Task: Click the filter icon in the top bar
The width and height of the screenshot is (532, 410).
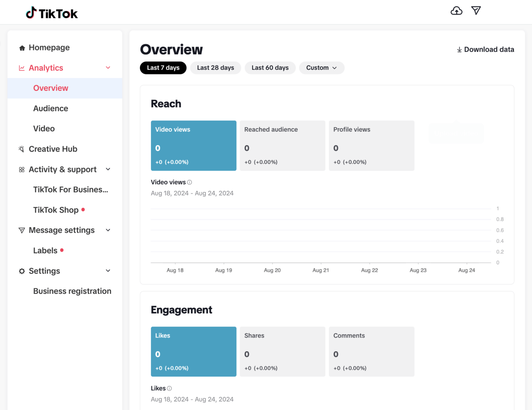Action: click(x=476, y=11)
